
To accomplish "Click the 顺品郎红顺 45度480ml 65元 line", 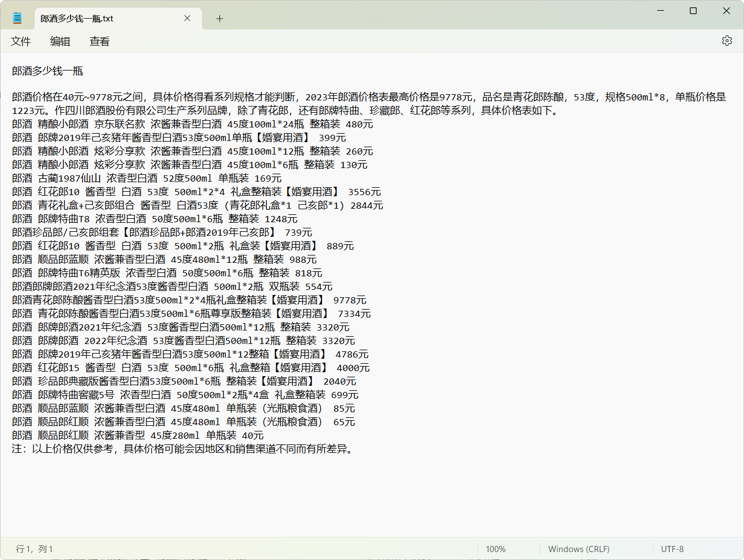I will click(x=183, y=422).
